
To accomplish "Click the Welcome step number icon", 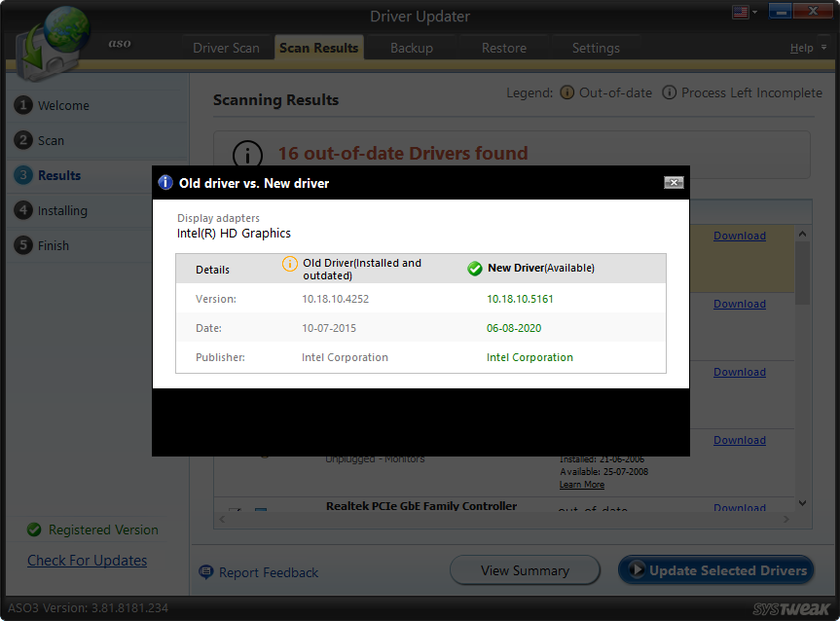I will [24, 105].
